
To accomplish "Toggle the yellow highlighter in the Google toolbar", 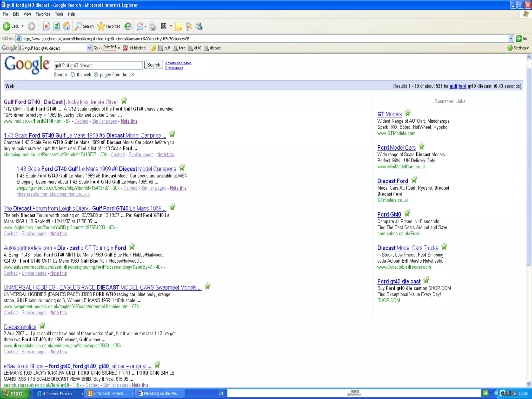I will [x=154, y=48].
